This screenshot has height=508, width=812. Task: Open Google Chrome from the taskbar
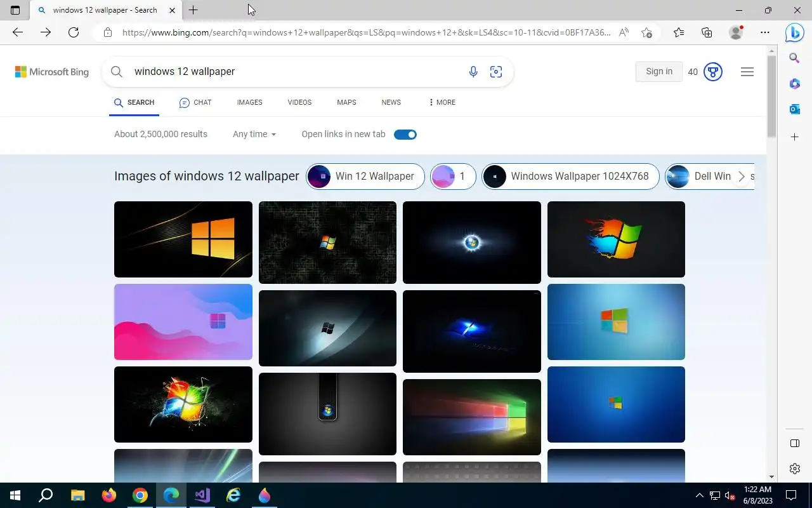coord(140,495)
